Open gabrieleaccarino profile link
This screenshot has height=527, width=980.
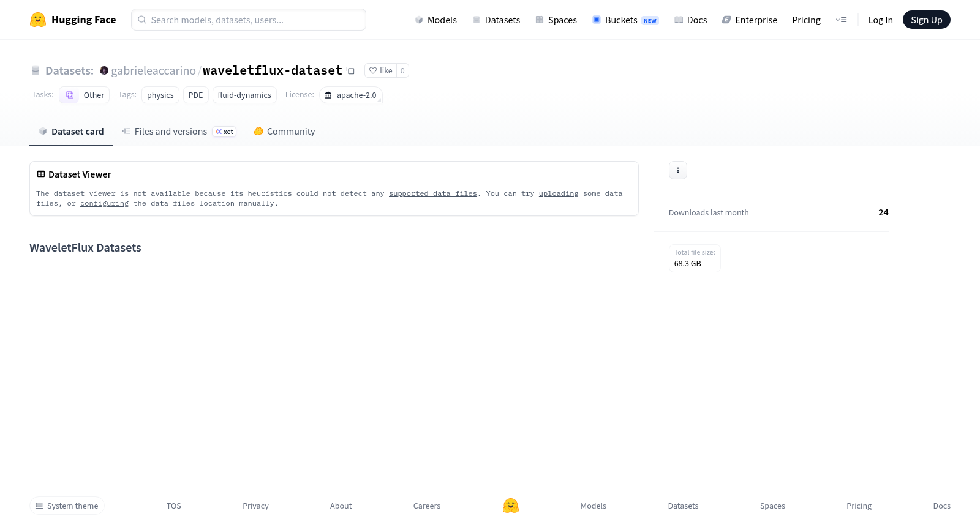pyautogui.click(x=153, y=70)
